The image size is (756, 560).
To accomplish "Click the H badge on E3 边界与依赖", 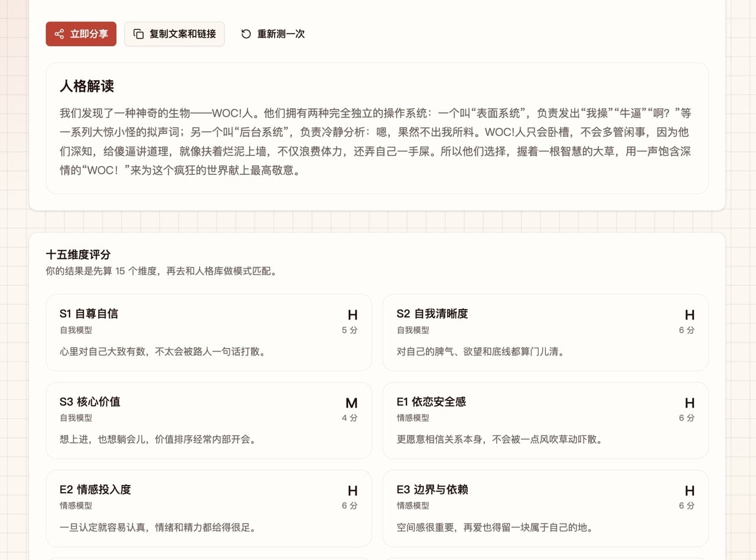I will (x=689, y=491).
